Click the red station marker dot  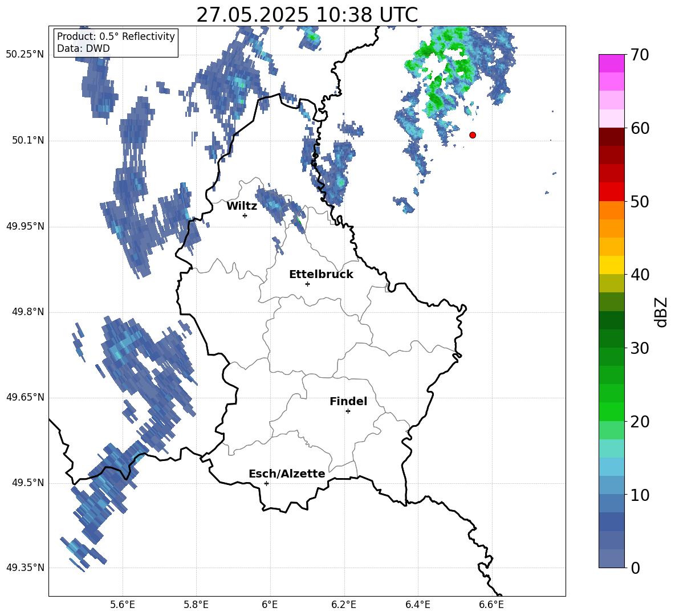click(472, 135)
